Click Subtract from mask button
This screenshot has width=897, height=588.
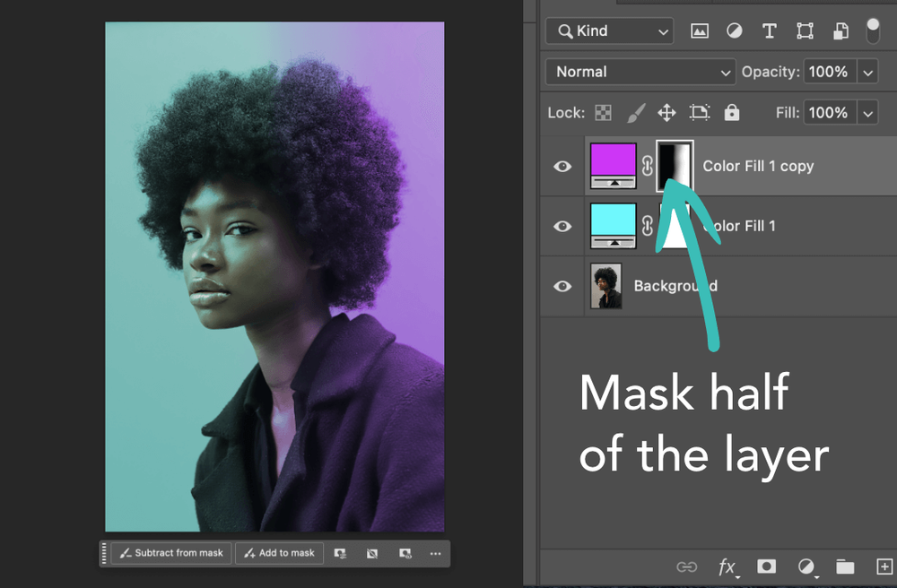coord(171,553)
